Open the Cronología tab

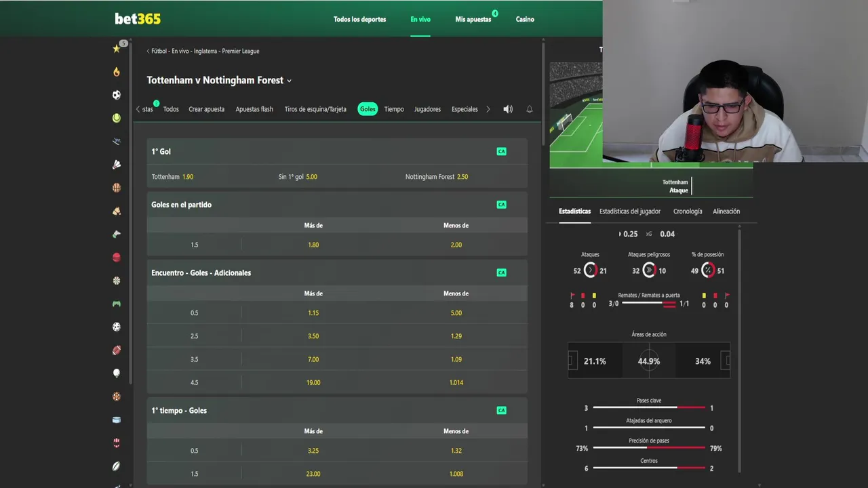(688, 211)
